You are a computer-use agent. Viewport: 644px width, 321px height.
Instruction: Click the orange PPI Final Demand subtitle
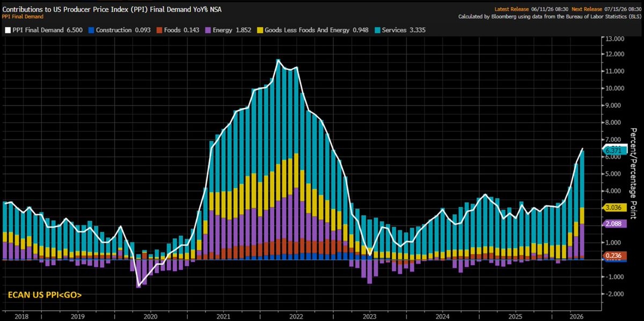click(x=23, y=17)
